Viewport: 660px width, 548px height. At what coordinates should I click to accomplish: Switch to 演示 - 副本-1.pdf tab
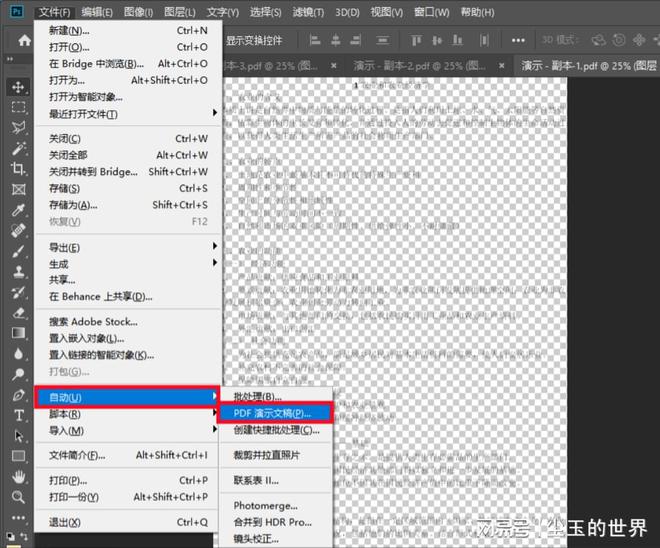[588, 66]
